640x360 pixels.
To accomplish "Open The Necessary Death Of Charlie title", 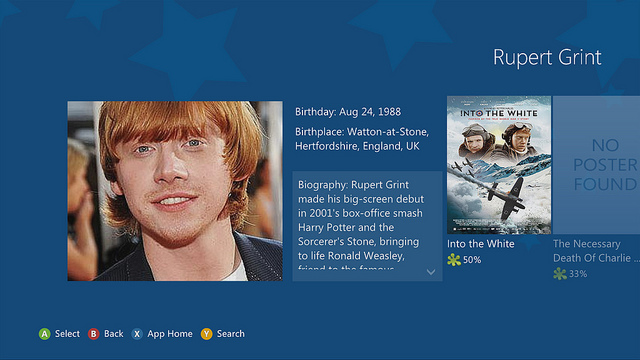I will click(x=596, y=251).
